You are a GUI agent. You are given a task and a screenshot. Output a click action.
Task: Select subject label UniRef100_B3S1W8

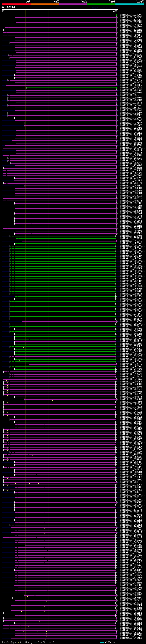tap(131, 344)
